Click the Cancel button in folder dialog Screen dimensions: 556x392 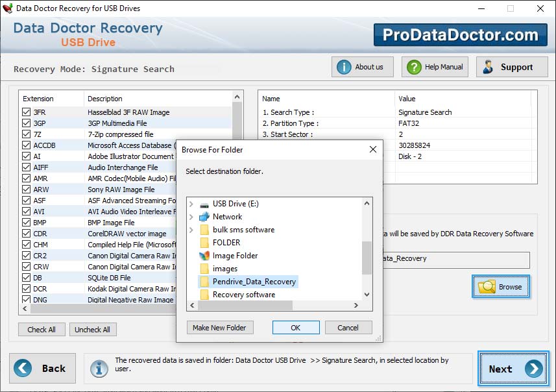point(348,328)
